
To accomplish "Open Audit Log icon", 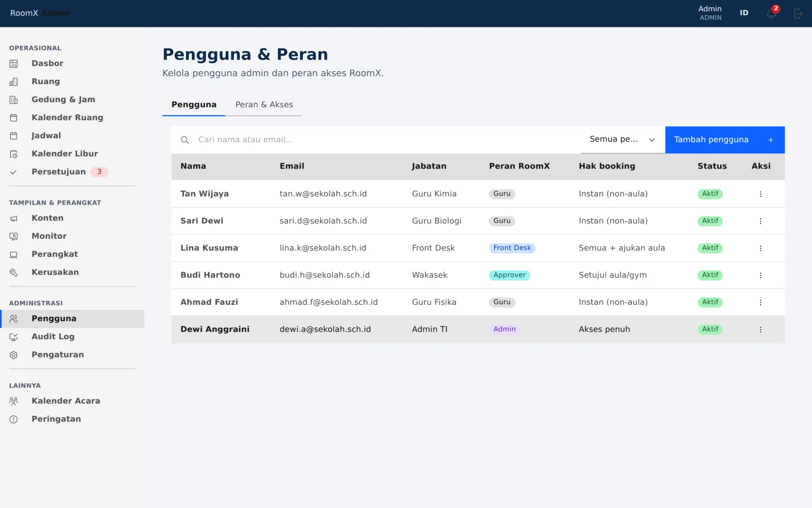I will pyautogui.click(x=14, y=337).
